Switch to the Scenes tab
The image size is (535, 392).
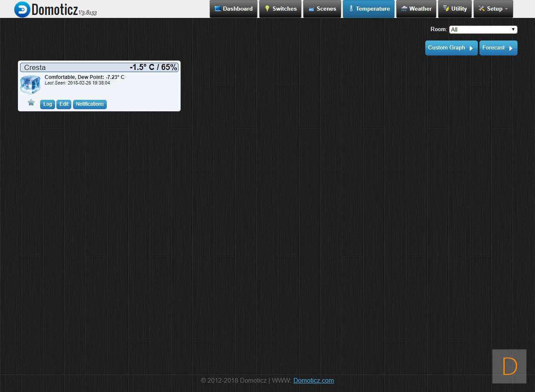322,9
